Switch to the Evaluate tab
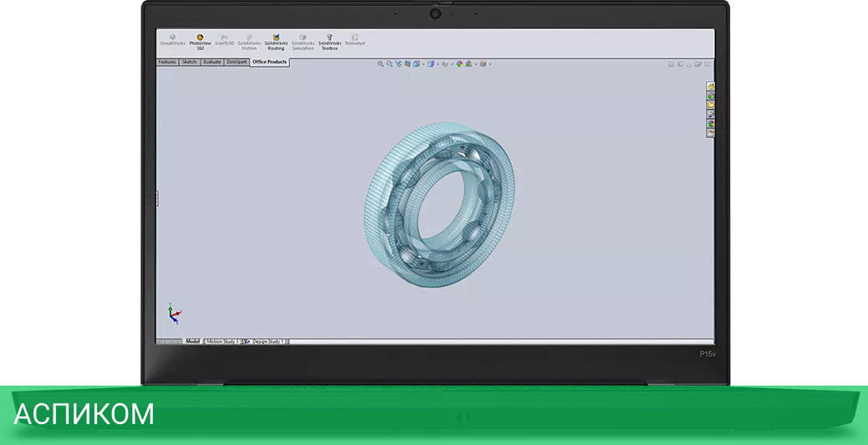868x445 pixels. [212, 62]
